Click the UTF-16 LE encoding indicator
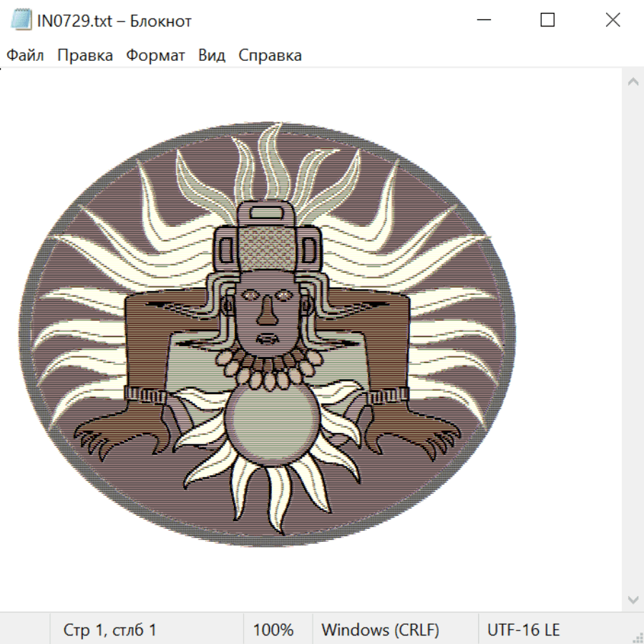 pyautogui.click(x=523, y=630)
